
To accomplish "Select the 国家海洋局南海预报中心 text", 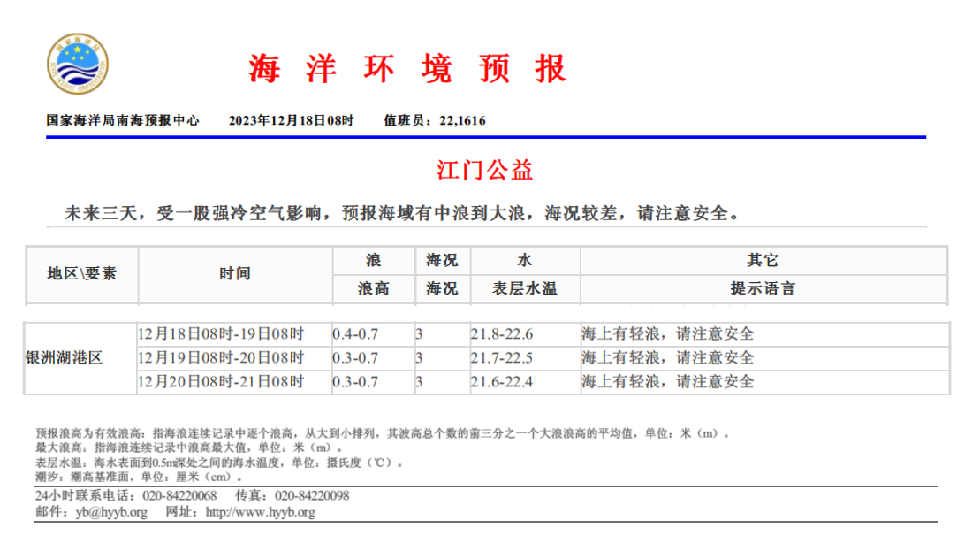I will tap(123, 121).
